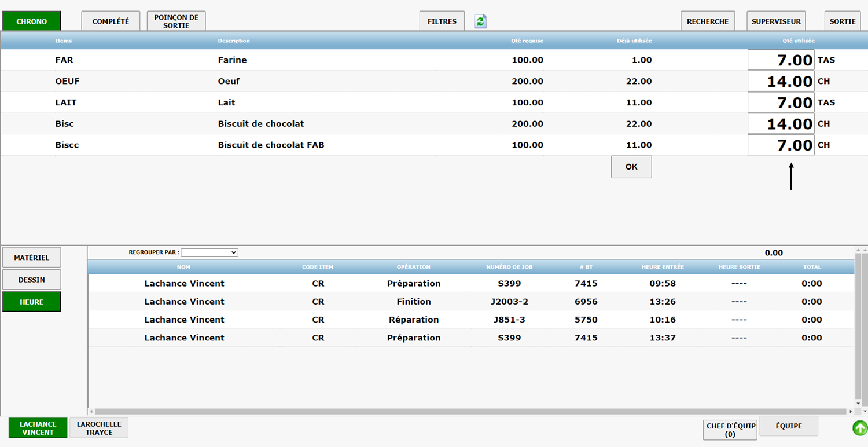Click the Qté utilisée column header
This screenshot has width=868, height=447.
(x=798, y=41)
